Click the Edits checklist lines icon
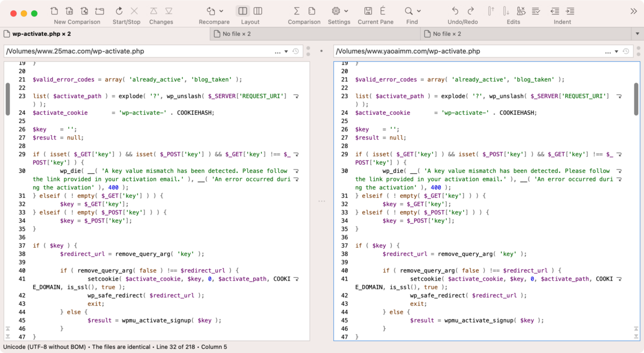This screenshot has height=353, width=644. pyautogui.click(x=536, y=11)
